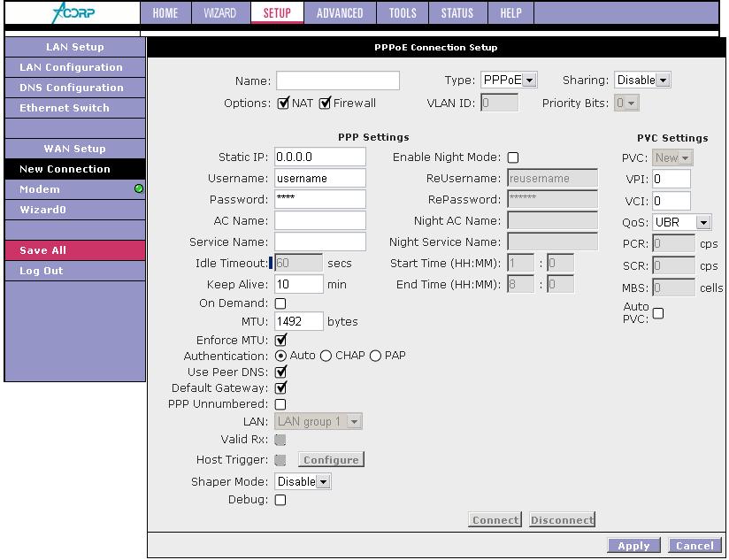The height and width of the screenshot is (560, 729).
Task: Toggle the Firewall checkbox
Action: click(x=325, y=104)
